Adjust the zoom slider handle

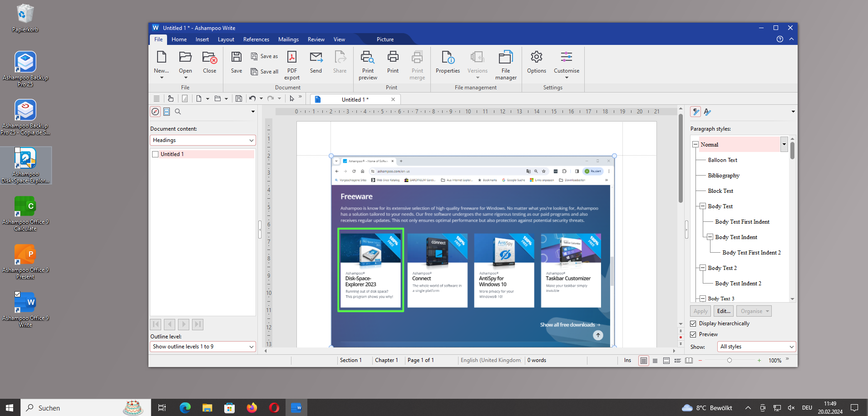730,361
